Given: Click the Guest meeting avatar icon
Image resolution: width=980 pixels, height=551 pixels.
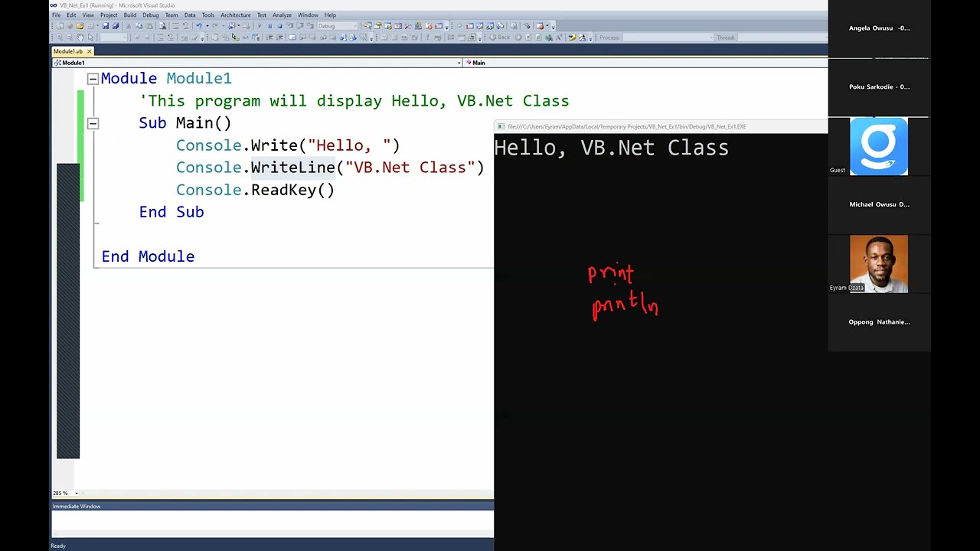Looking at the screenshot, I should (879, 146).
